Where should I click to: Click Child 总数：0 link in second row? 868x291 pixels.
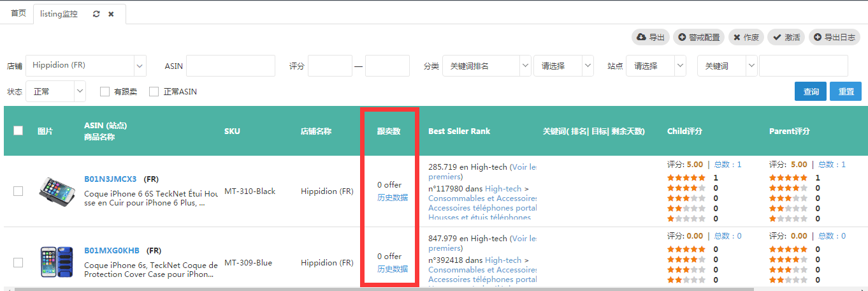(x=728, y=236)
